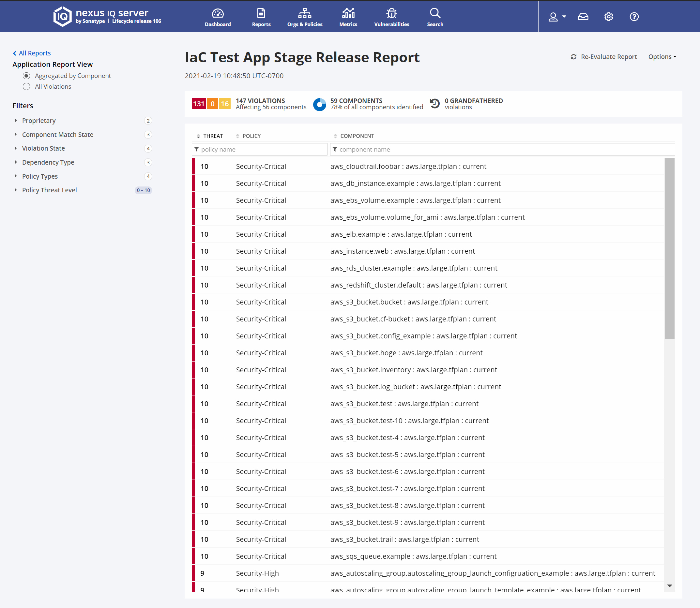The height and width of the screenshot is (608, 700).
Task: Click the table vertical scrollbar thumb
Action: click(669, 248)
